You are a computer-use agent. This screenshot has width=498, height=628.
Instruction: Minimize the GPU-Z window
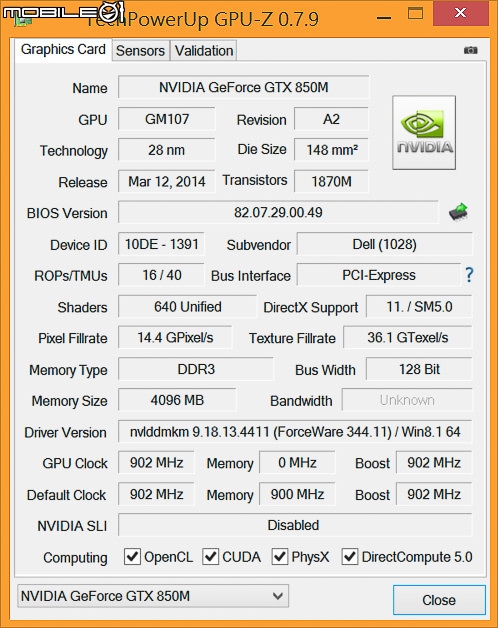tap(384, 18)
